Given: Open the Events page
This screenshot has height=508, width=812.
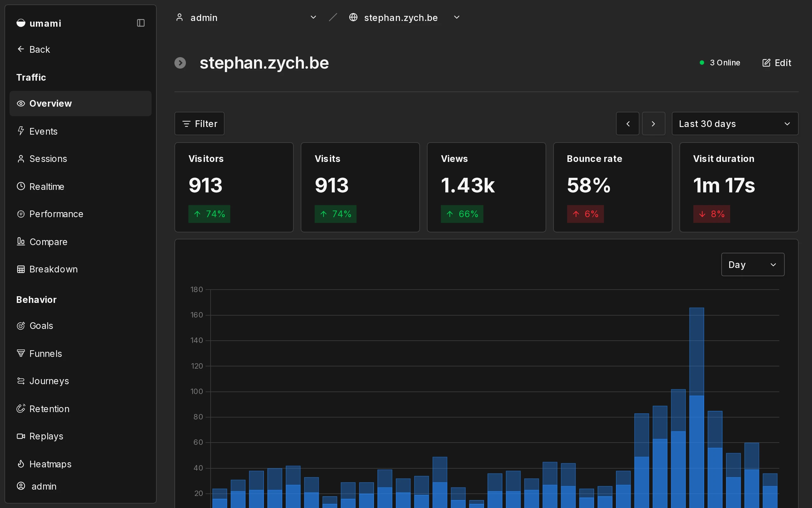Looking at the screenshot, I should pos(81,131).
